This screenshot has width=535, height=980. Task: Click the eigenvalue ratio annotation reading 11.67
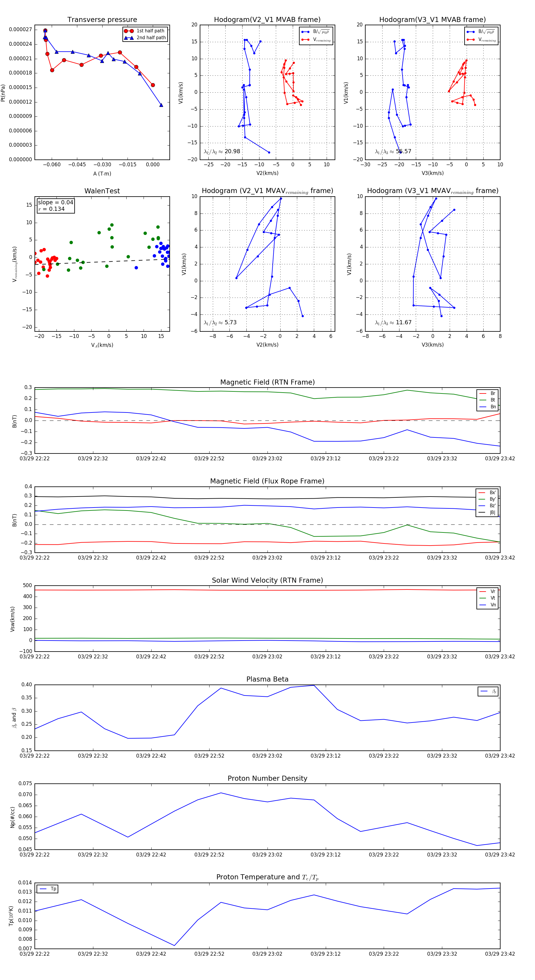pos(393,323)
